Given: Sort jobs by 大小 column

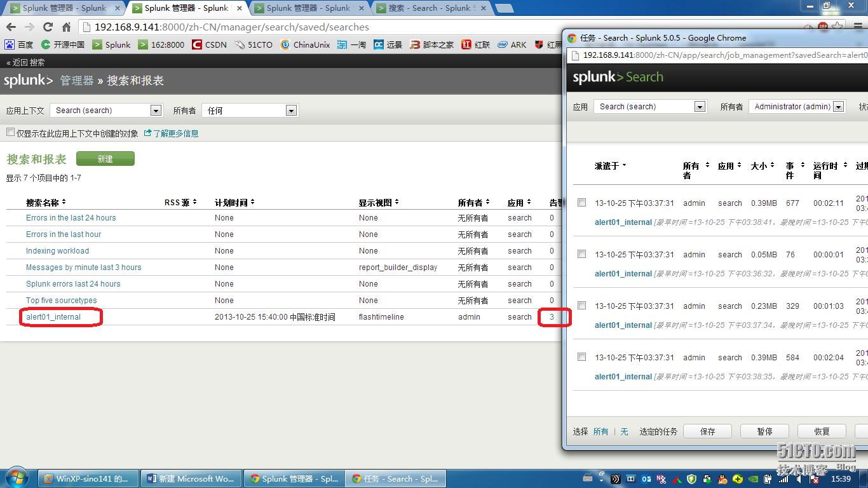Looking at the screenshot, I should click(763, 165).
